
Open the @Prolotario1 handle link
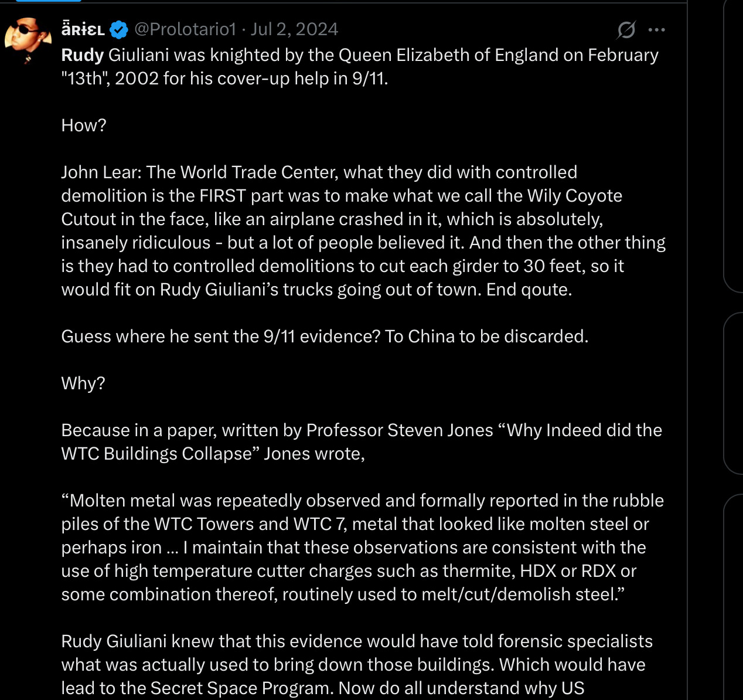(x=185, y=29)
